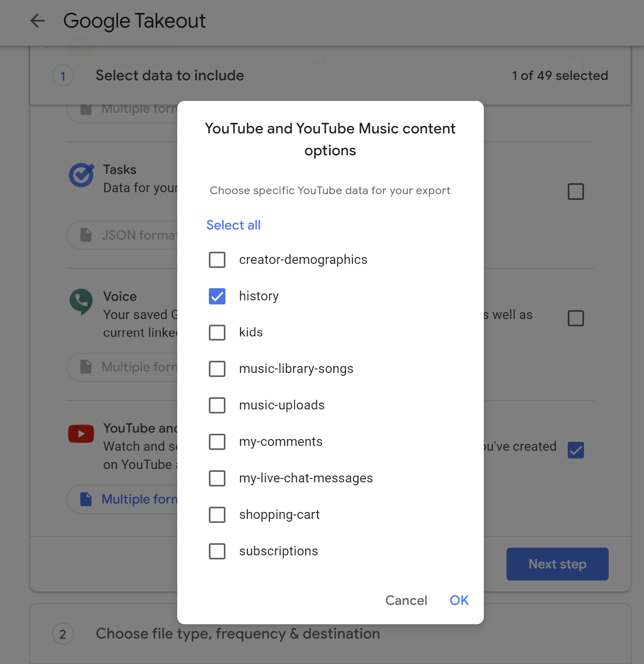Click the Voice product title
The width and height of the screenshot is (644, 664).
point(120,296)
